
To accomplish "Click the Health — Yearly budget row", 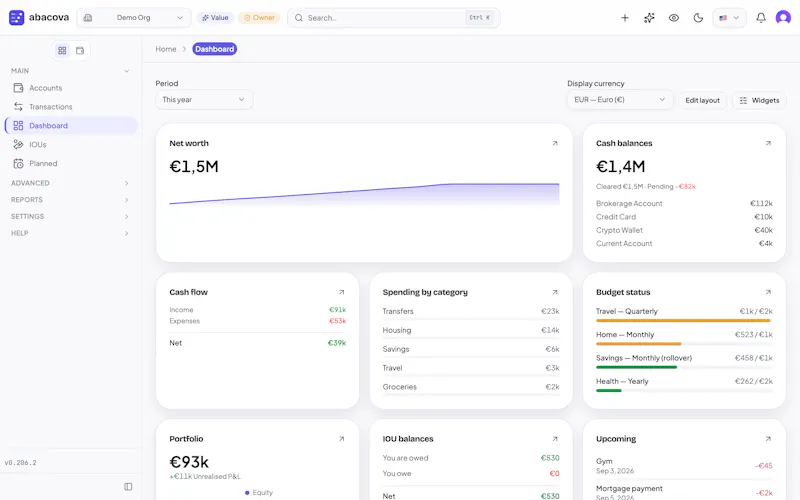I will pos(684,384).
